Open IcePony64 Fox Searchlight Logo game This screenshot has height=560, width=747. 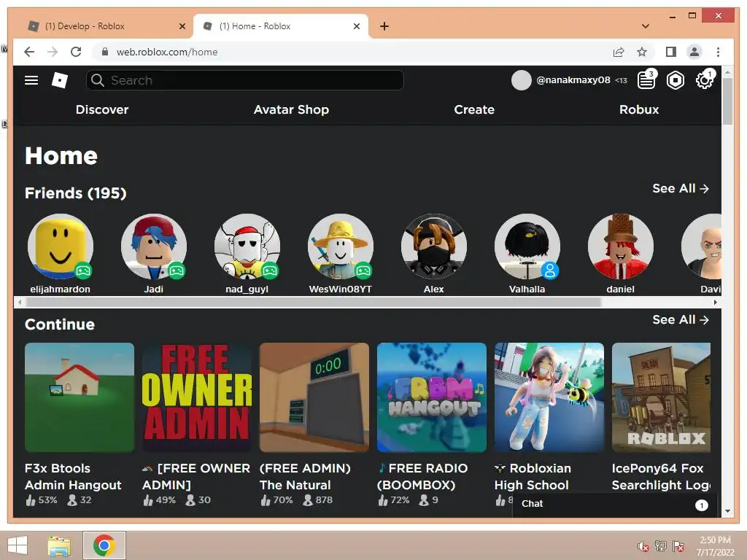click(x=661, y=397)
